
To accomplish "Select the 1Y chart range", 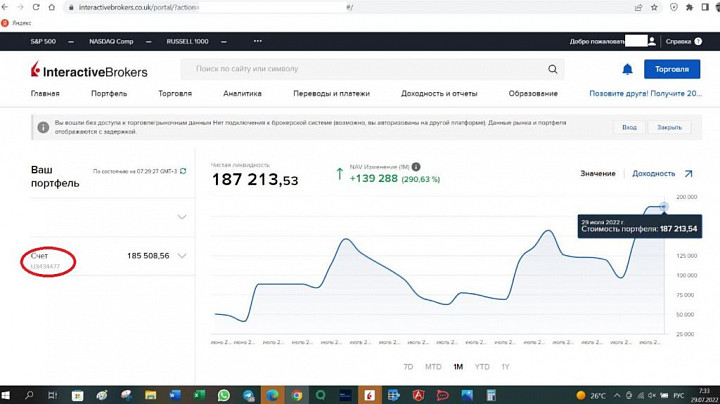I will pyautogui.click(x=505, y=366).
